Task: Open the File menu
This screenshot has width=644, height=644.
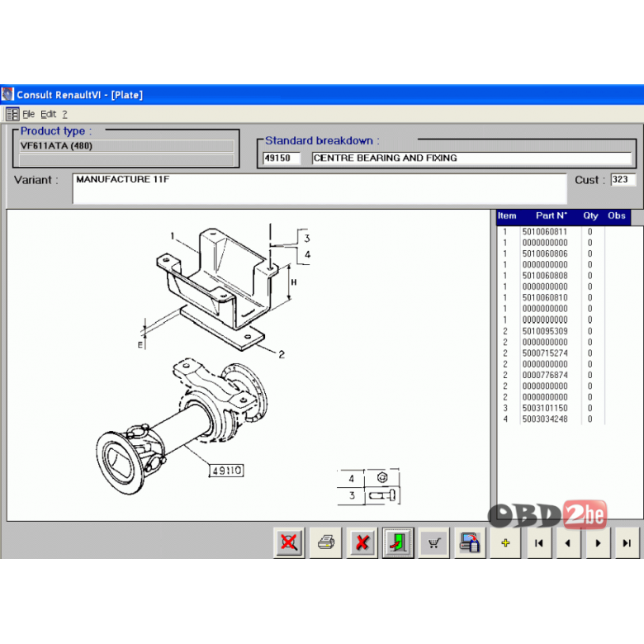Action: click(x=28, y=114)
